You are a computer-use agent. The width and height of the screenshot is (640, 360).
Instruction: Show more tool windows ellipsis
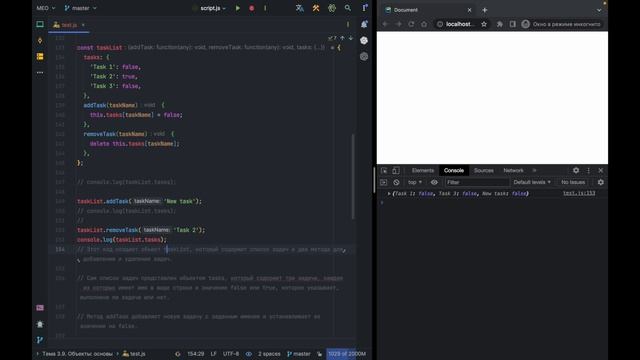pos(40,72)
